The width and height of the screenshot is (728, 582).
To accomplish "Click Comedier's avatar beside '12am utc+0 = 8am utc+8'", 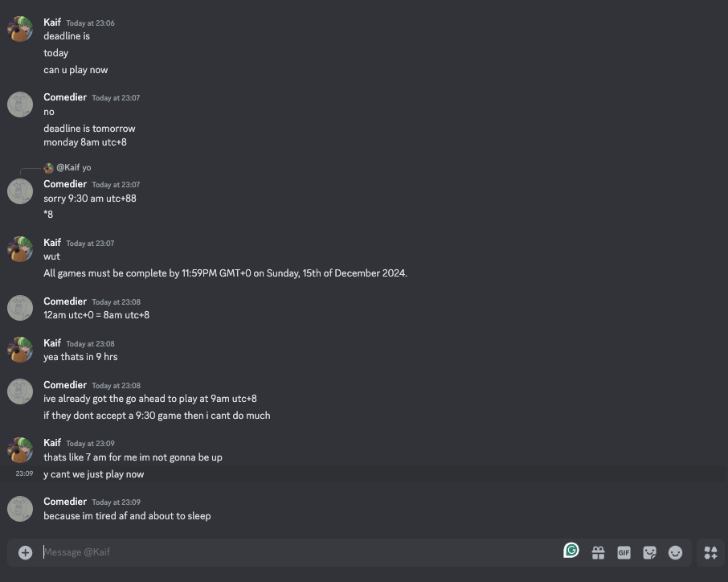I will coord(20,308).
